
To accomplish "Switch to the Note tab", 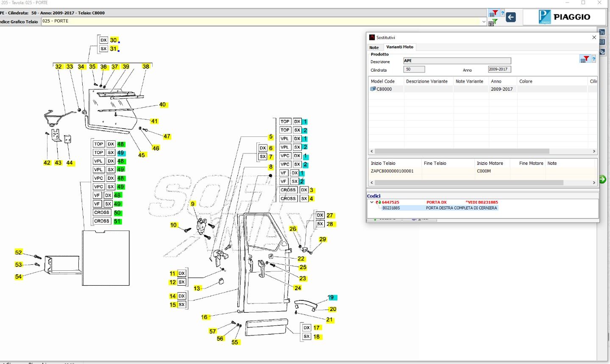I will pos(374,47).
